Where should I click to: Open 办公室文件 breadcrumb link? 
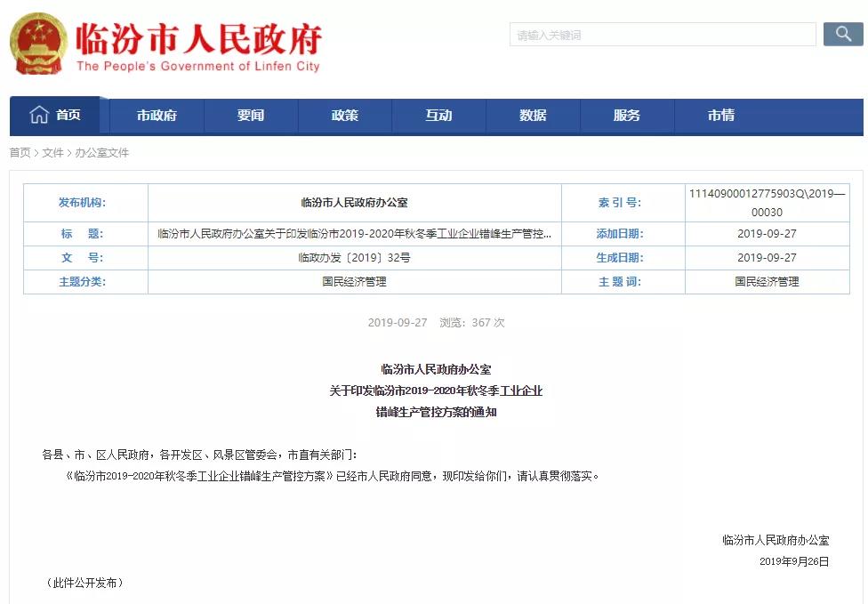pyautogui.click(x=101, y=153)
